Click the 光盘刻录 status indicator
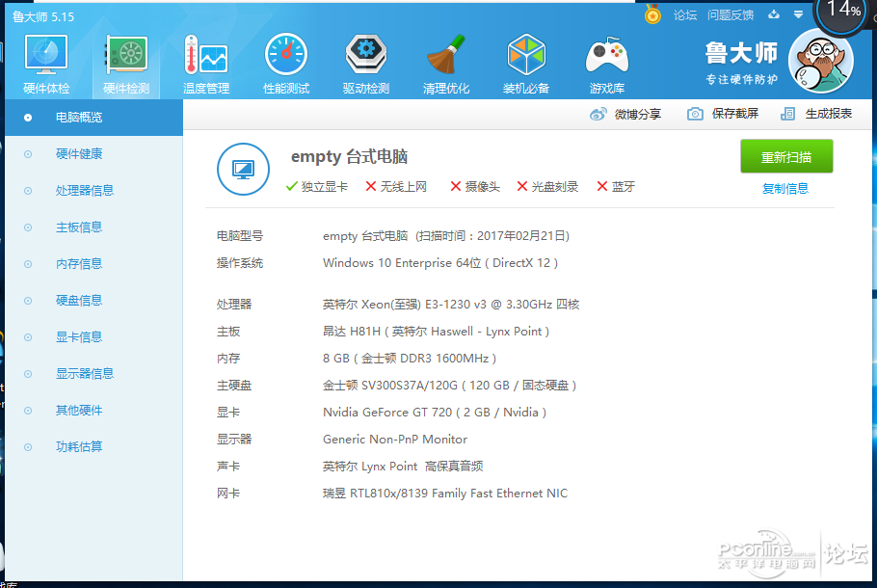This screenshot has width=877, height=588. (x=547, y=187)
